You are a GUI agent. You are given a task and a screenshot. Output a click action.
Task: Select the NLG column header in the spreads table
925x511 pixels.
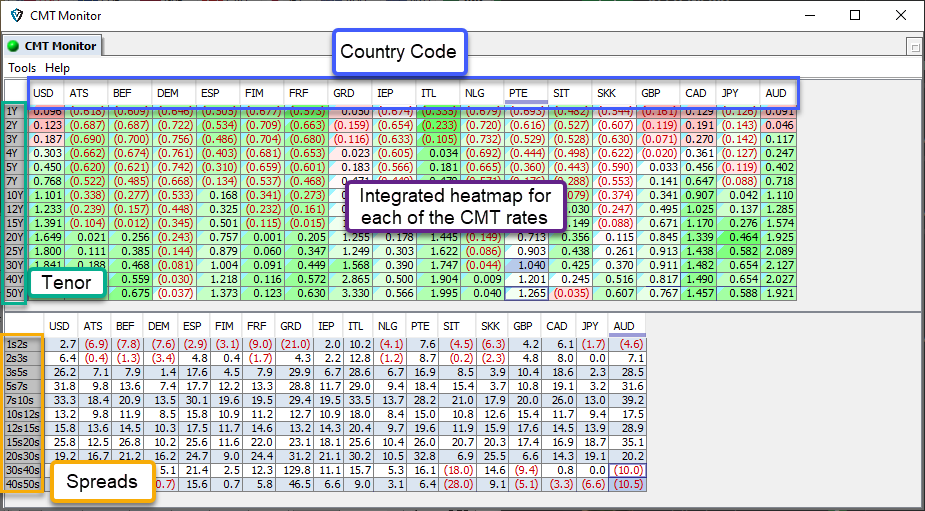point(390,326)
